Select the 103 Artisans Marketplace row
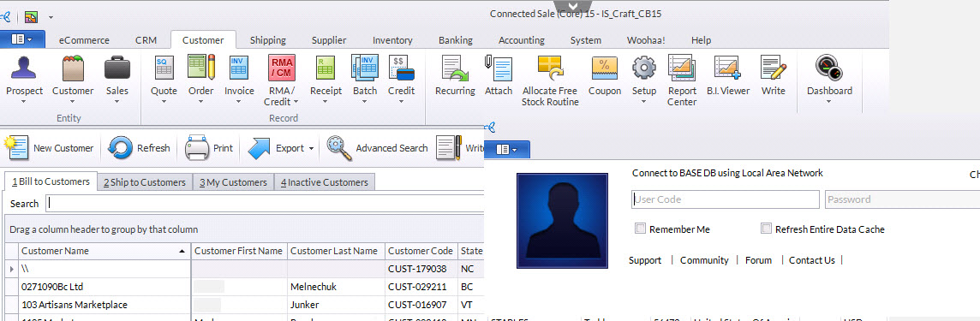Screen dimensions: 980x321 pos(244,305)
